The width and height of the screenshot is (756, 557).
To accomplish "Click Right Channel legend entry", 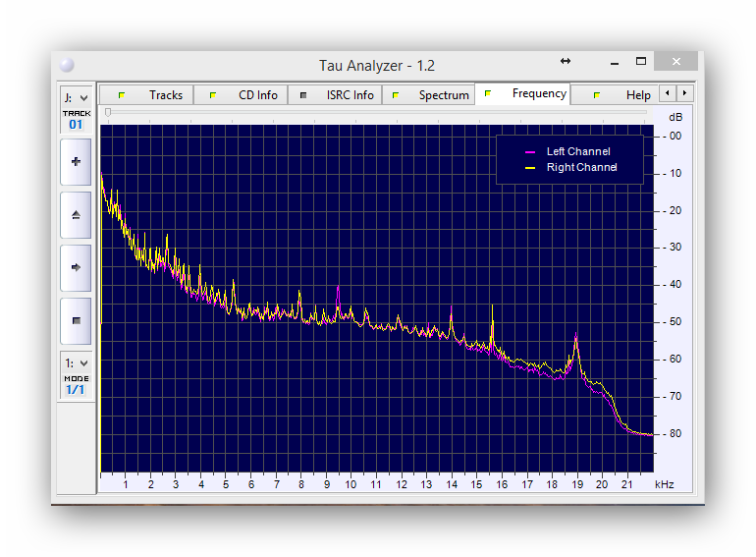I will click(581, 167).
